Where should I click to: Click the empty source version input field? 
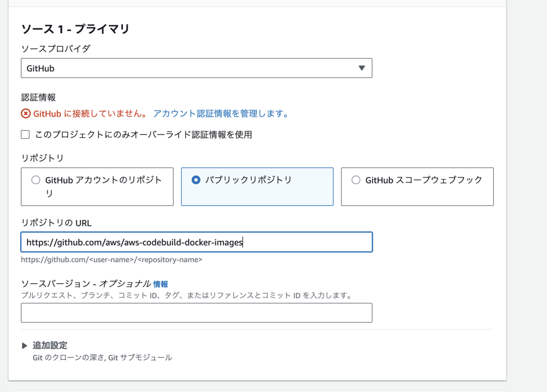coord(196,313)
